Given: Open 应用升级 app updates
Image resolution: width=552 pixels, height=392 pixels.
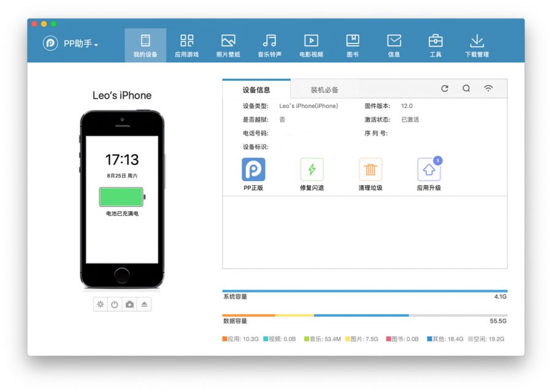Looking at the screenshot, I should (x=429, y=174).
